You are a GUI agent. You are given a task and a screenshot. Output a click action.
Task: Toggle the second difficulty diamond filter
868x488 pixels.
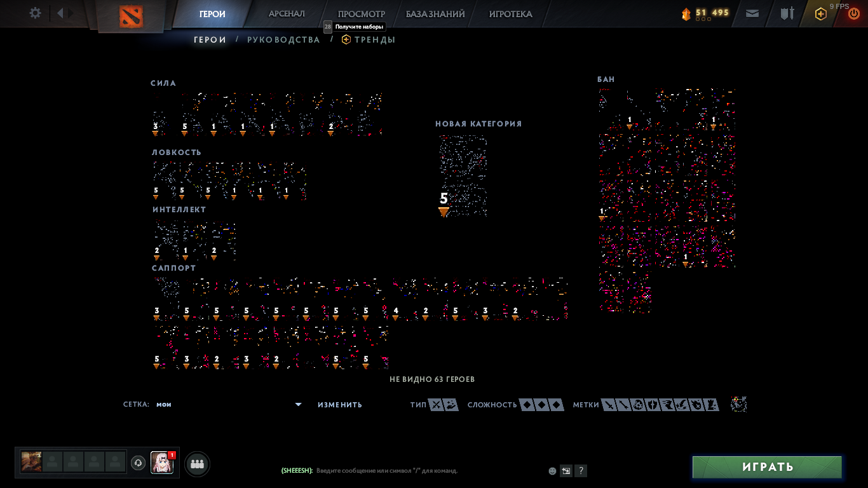pos(542,404)
